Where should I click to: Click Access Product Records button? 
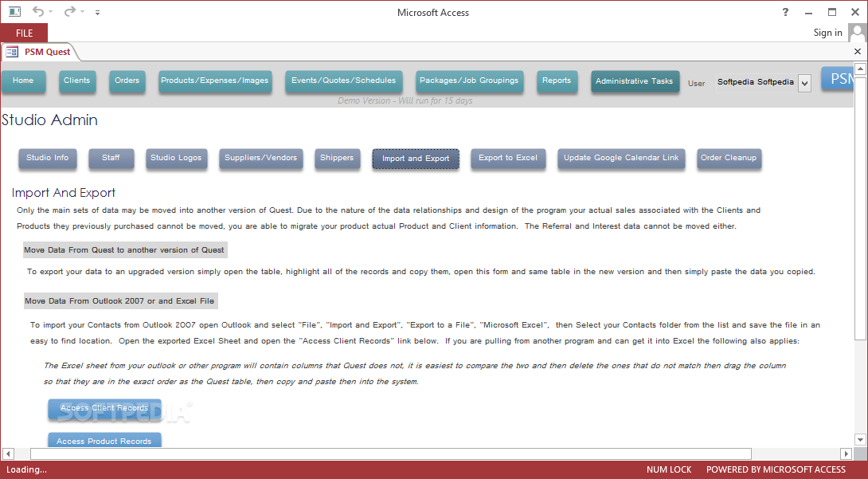click(104, 440)
